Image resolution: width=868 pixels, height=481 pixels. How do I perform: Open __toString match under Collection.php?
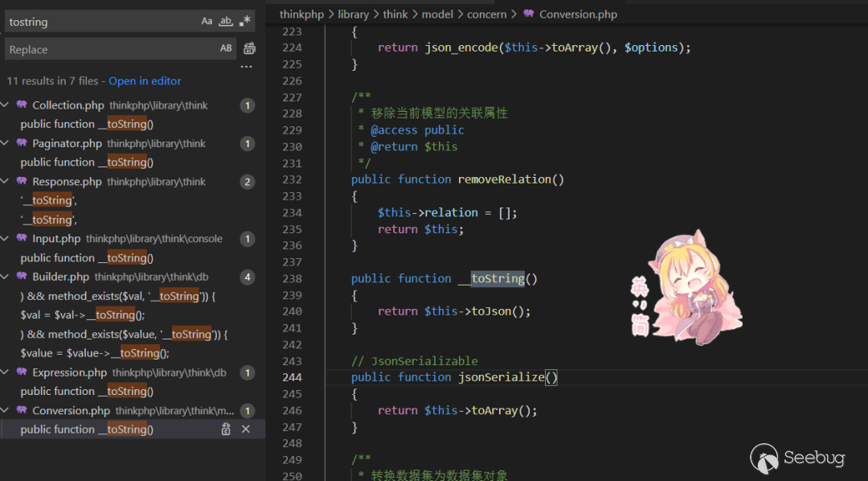tap(87, 124)
